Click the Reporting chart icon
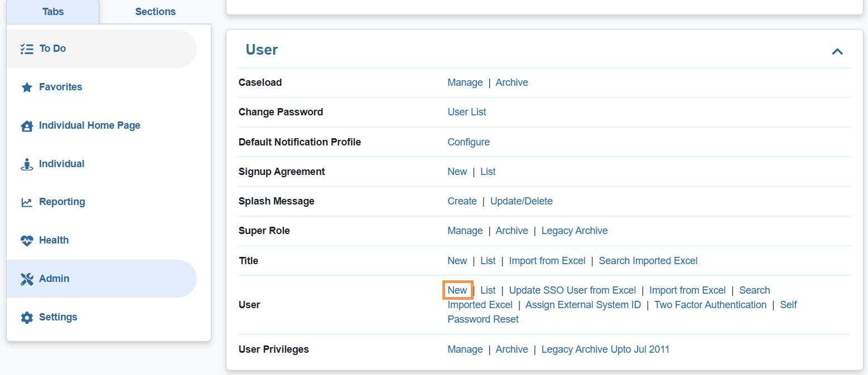The image size is (868, 375). coord(27,202)
